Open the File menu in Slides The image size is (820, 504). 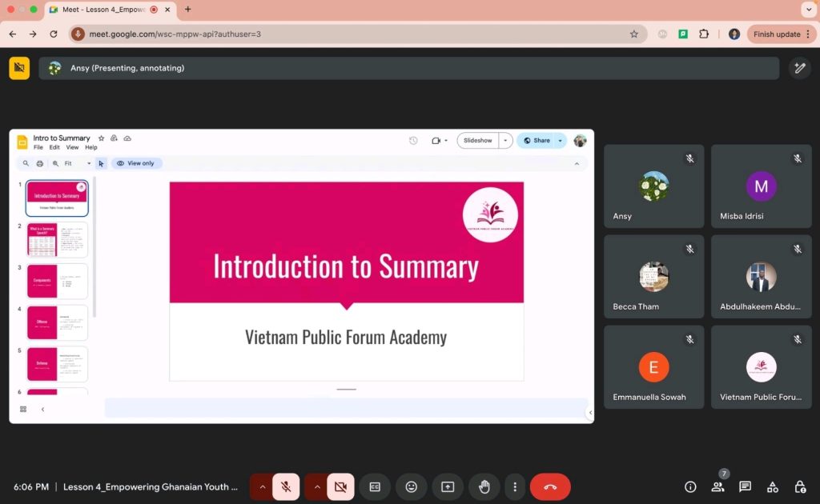point(38,147)
